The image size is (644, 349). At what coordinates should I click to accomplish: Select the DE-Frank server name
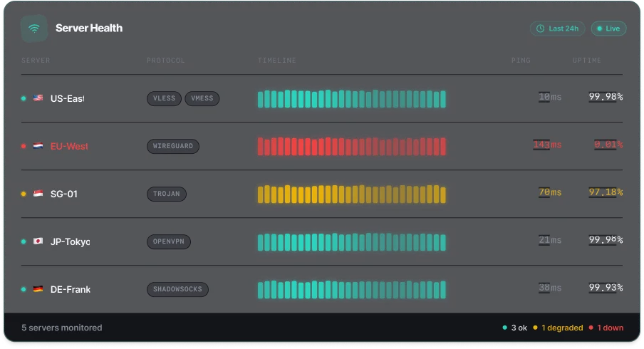pos(71,289)
